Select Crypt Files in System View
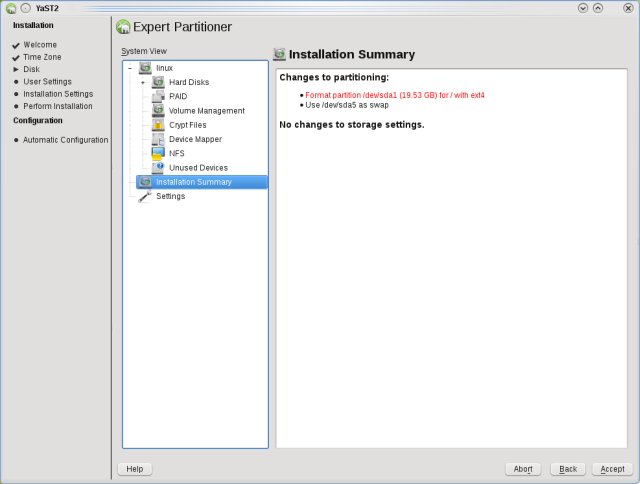The width and height of the screenshot is (640, 484). coord(188,125)
